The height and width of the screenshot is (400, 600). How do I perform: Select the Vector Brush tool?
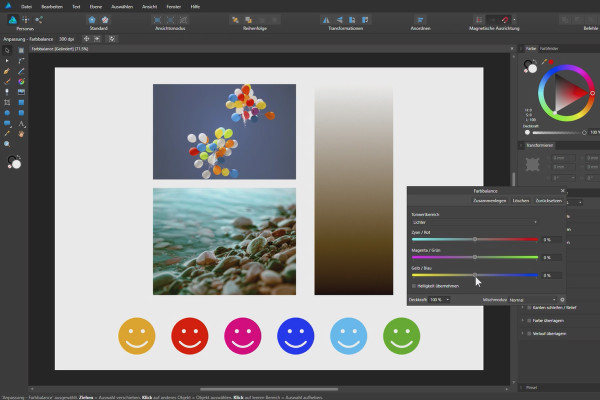pyautogui.click(x=7, y=82)
